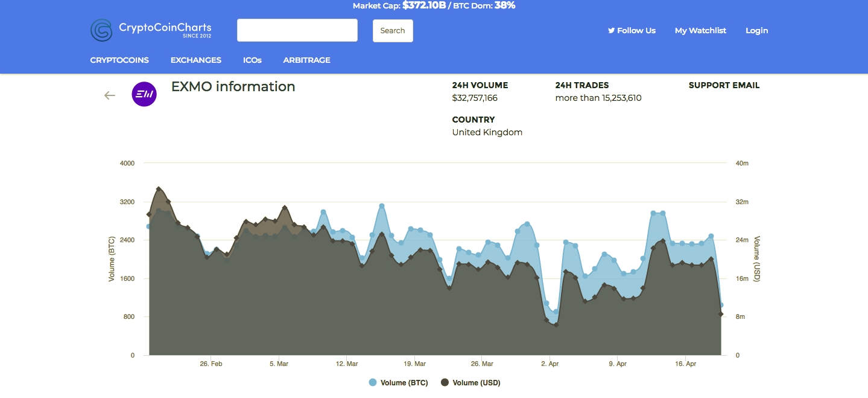868x398 pixels.
Task: Click the 40m USD axis label
Action: pyautogui.click(x=742, y=163)
